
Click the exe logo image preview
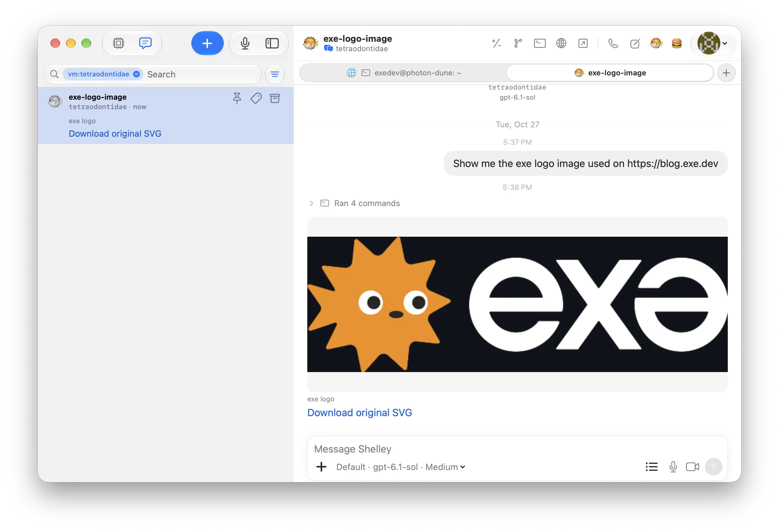pos(517,304)
